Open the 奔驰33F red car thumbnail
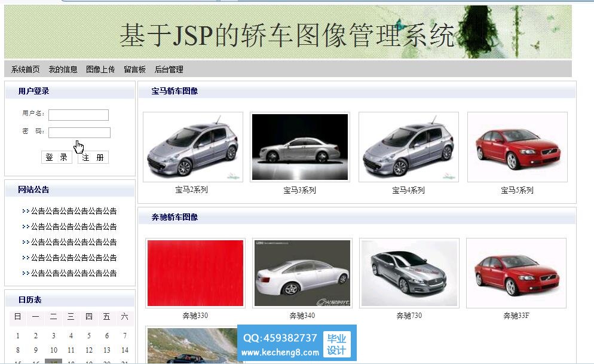This screenshot has height=364, width=594. (x=516, y=273)
